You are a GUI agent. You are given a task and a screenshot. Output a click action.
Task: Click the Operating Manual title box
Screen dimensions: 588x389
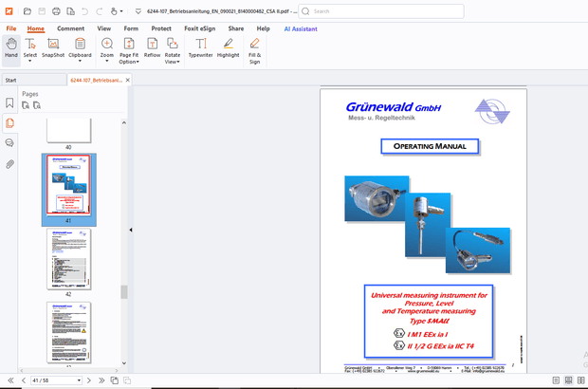[430, 146]
